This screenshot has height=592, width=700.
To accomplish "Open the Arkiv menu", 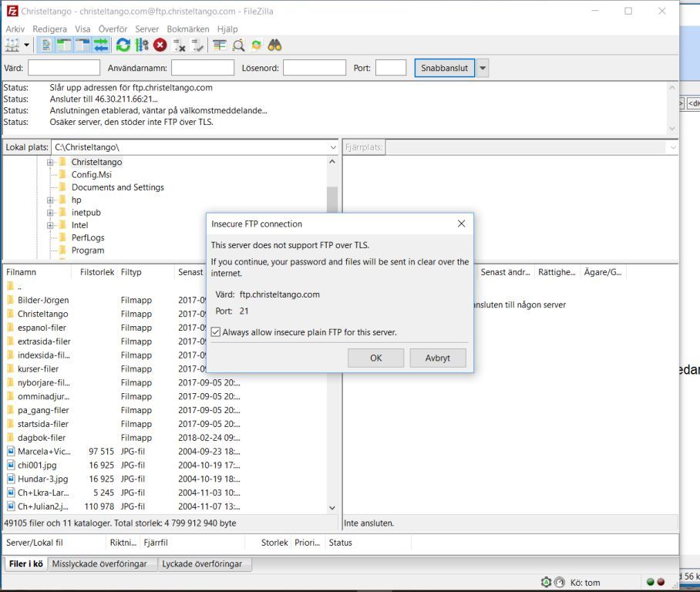I will (15, 29).
